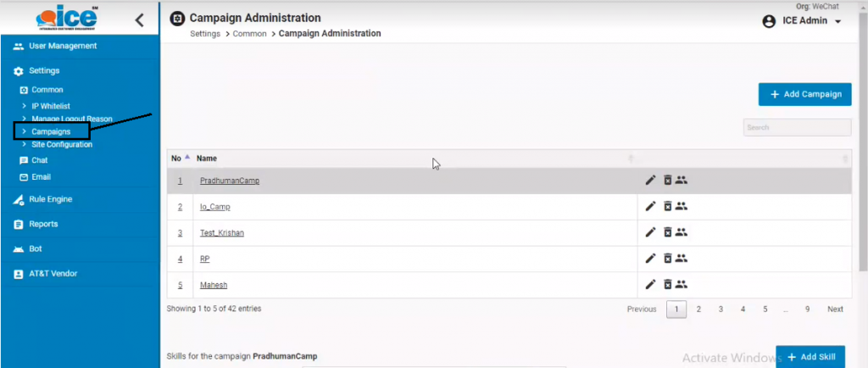Click the edit pencil icon for PradhumanCamp
This screenshot has width=868, height=368.
pos(650,180)
